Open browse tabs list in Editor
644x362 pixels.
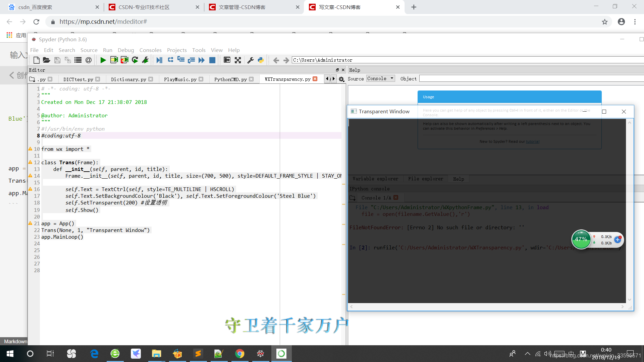coord(32,79)
